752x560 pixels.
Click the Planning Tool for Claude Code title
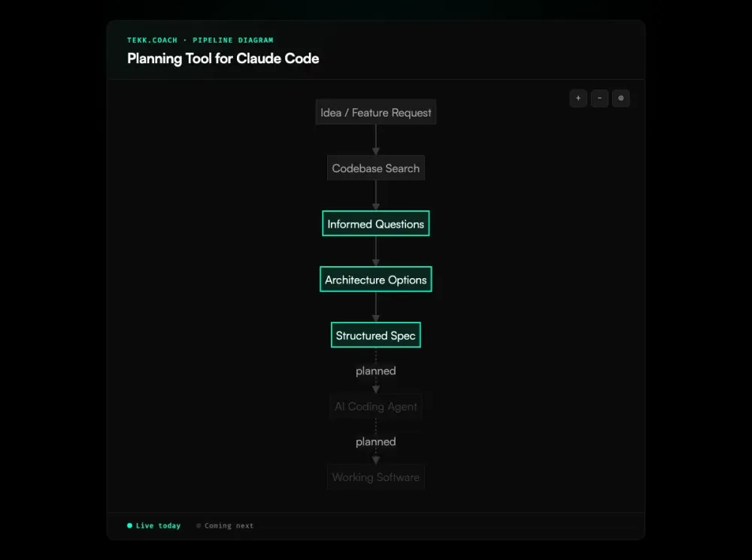223,59
